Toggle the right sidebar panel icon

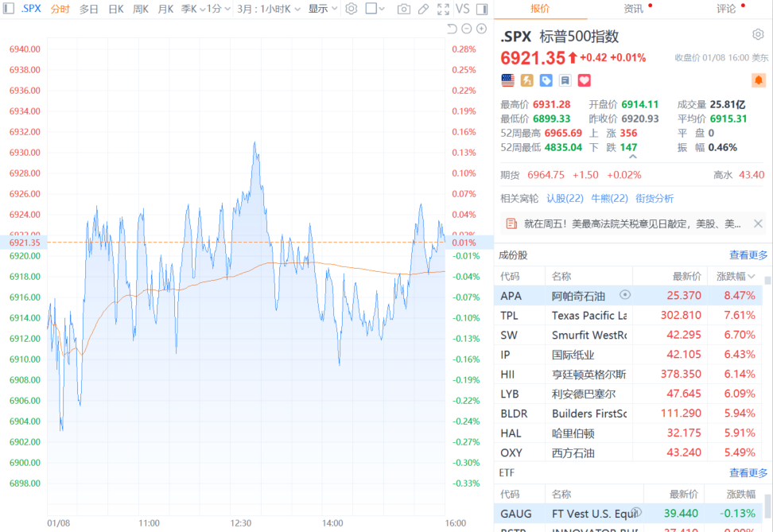pyautogui.click(x=482, y=9)
